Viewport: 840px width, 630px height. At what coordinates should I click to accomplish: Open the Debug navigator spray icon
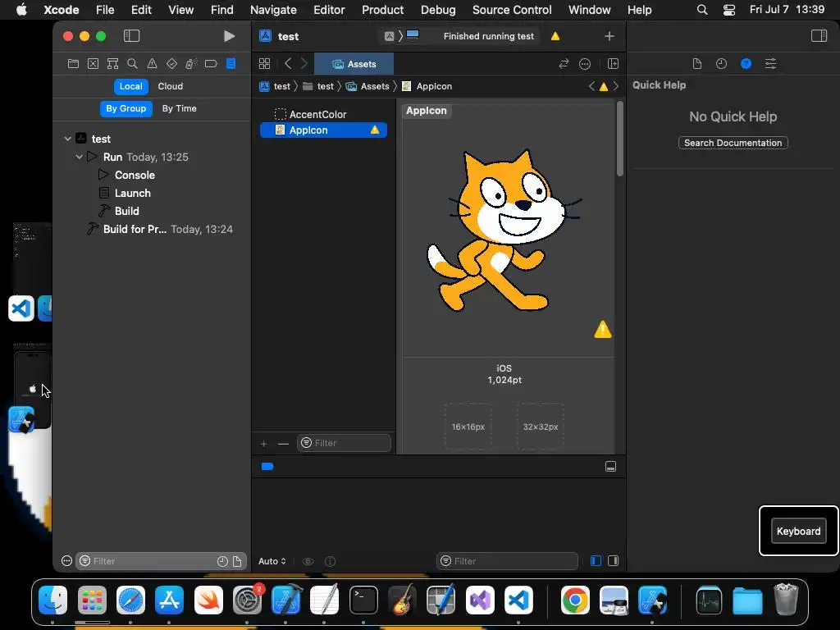(191, 64)
